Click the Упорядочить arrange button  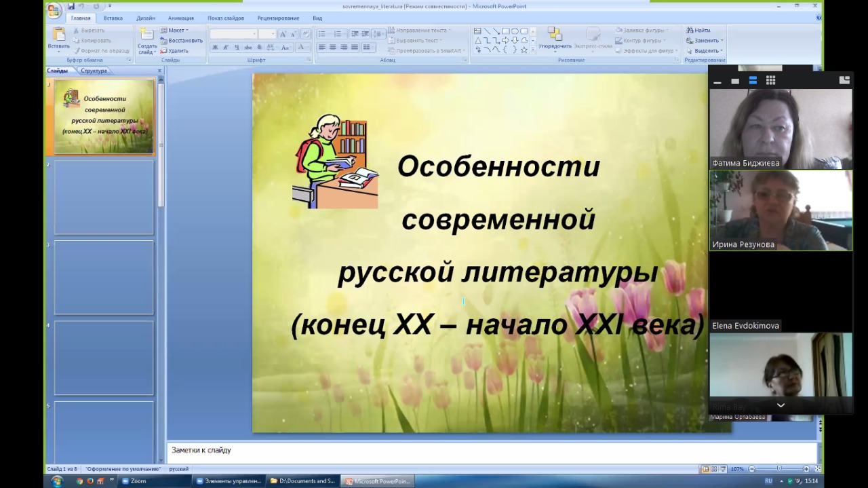click(x=555, y=39)
